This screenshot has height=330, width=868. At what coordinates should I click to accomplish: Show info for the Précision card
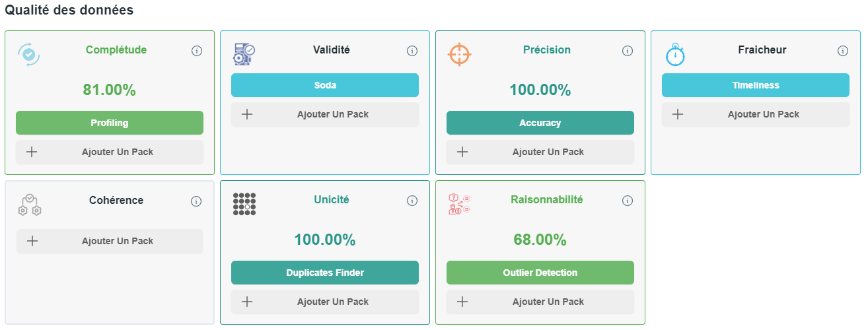[x=628, y=51]
